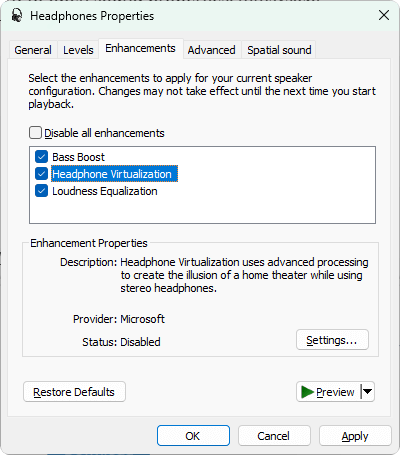This screenshot has height=455, width=400.
Task: Apply the enhancement changes
Action: click(x=355, y=436)
